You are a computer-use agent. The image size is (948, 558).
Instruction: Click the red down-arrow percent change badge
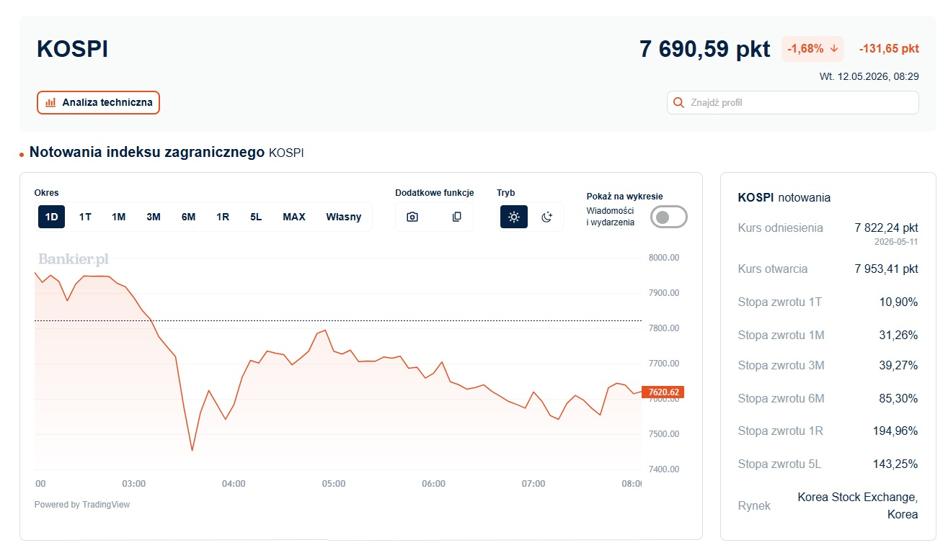pos(813,49)
